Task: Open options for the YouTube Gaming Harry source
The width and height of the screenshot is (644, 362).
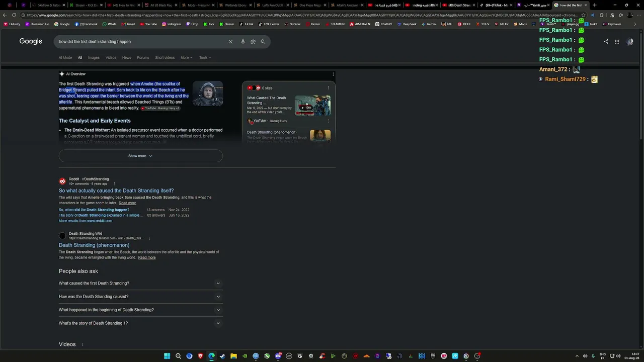Action: (328, 121)
